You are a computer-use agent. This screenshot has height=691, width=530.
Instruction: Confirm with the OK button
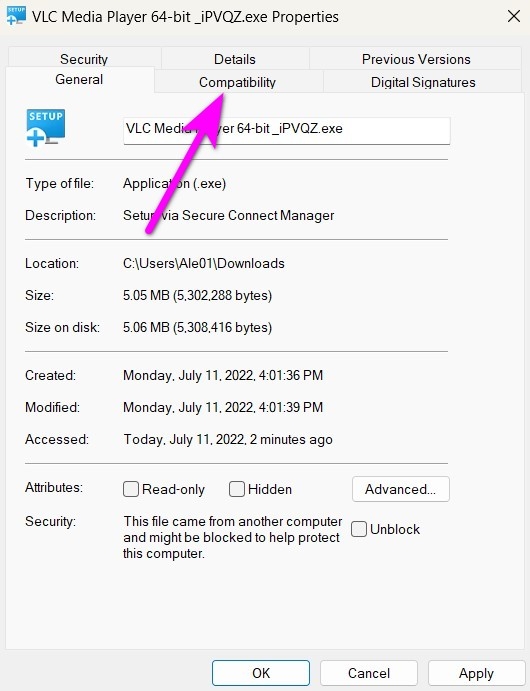[x=261, y=673]
